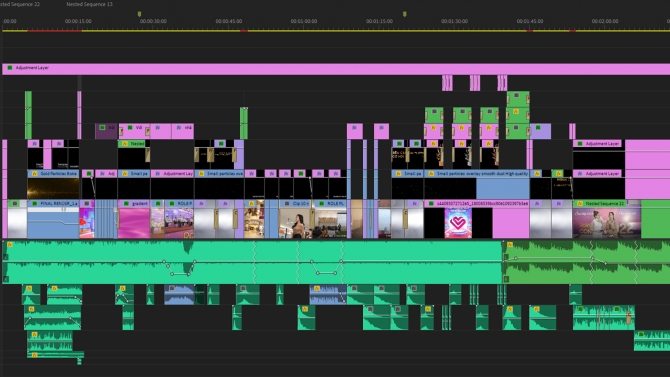Screen dimensions: 670x377
Task: Click the marker near 00:00:30:00 on the ruler
Action: tap(139, 14)
